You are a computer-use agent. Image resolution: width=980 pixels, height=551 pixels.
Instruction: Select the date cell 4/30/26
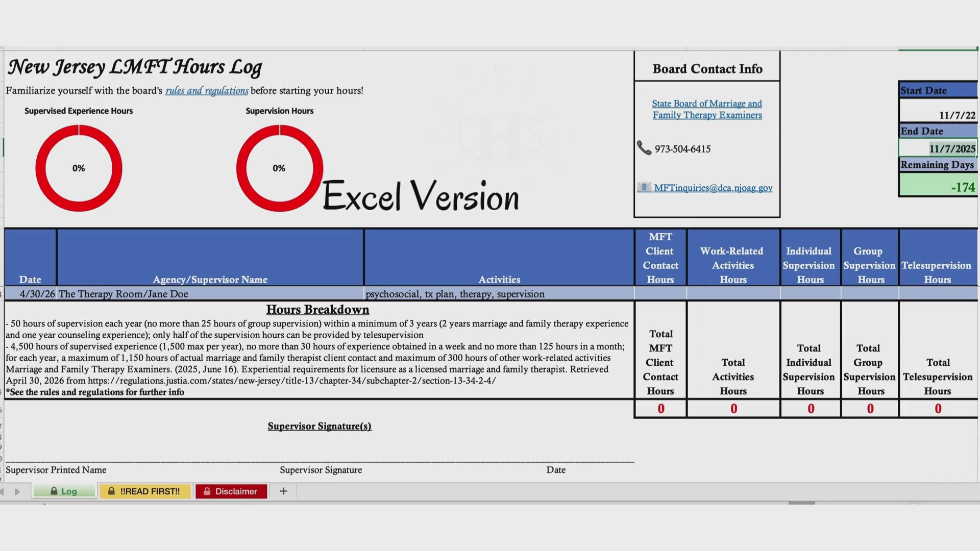(x=31, y=294)
